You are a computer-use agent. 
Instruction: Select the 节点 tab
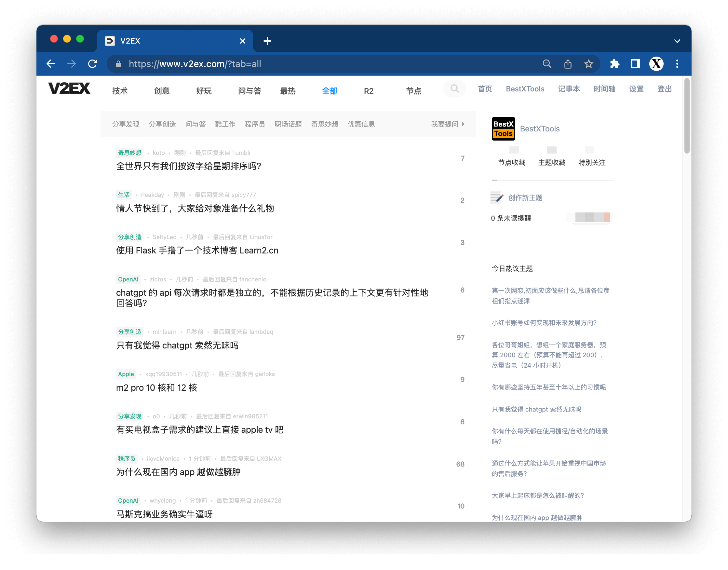tap(414, 91)
